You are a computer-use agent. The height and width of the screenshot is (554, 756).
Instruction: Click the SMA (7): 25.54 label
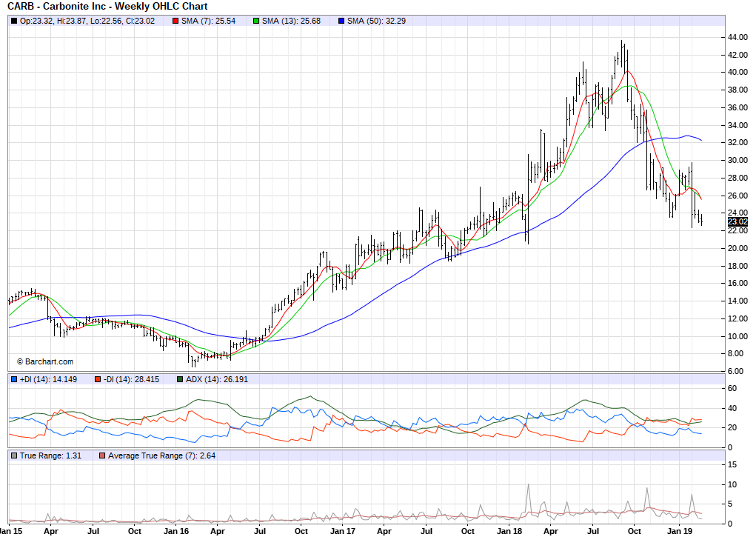208,21
